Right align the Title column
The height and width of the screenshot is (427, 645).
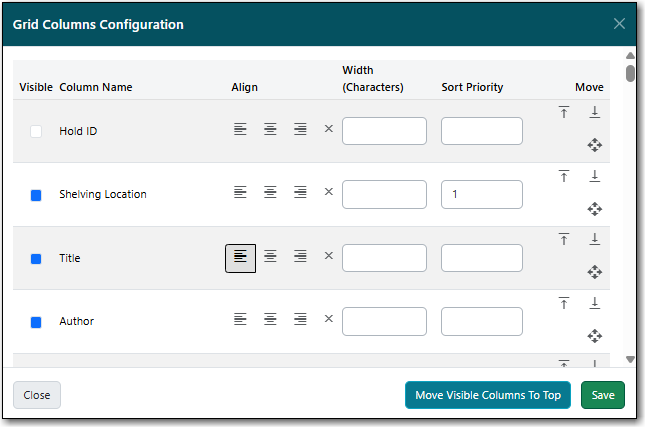300,256
